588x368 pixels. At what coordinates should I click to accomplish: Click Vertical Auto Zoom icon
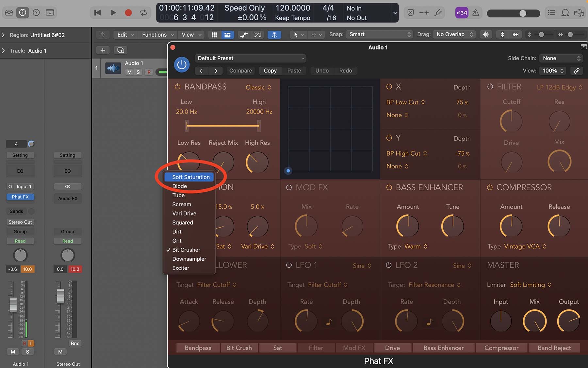click(x=502, y=35)
